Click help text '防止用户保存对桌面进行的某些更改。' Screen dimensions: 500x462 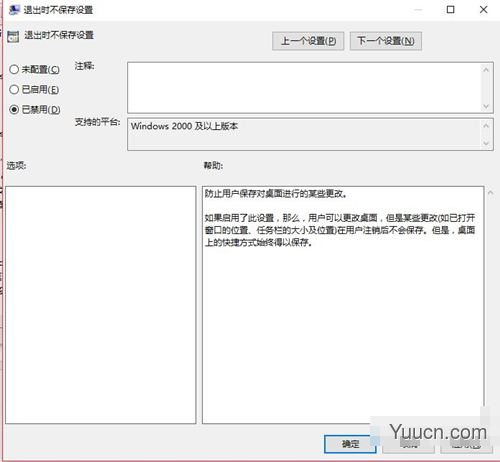click(x=276, y=194)
